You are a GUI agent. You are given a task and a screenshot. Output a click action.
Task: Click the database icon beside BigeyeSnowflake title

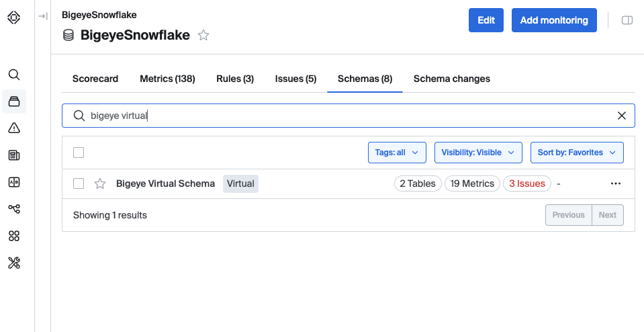[68, 36]
